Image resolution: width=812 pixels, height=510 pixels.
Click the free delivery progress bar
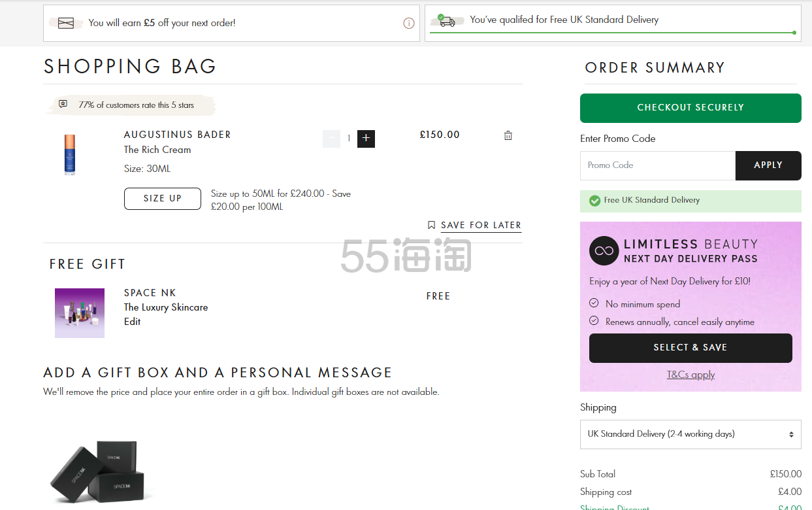(x=613, y=32)
